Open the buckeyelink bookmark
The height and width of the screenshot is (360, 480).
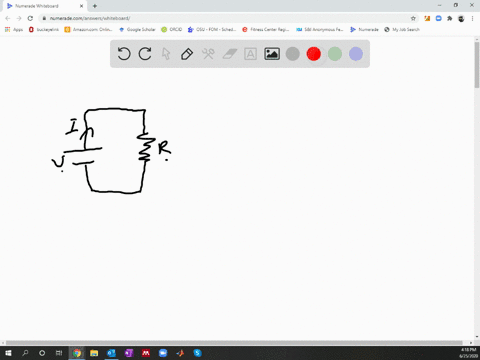(x=44, y=30)
